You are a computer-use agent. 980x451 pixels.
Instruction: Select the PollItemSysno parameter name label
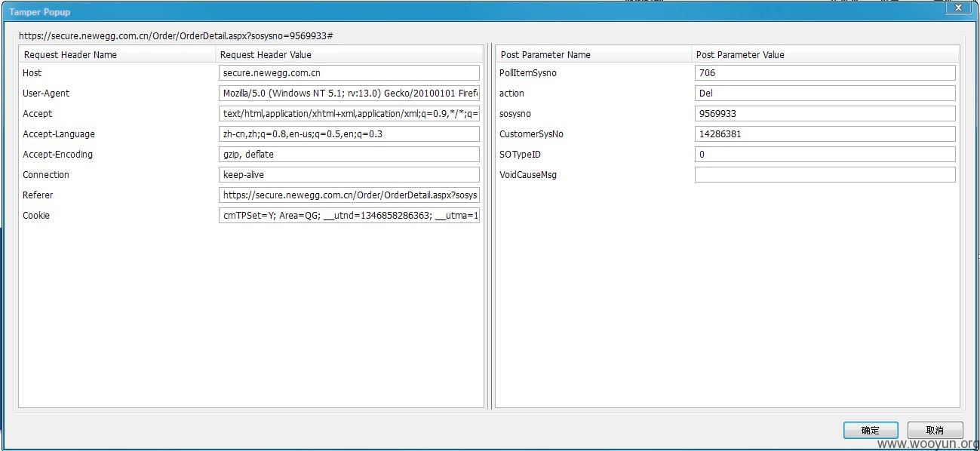(x=528, y=73)
